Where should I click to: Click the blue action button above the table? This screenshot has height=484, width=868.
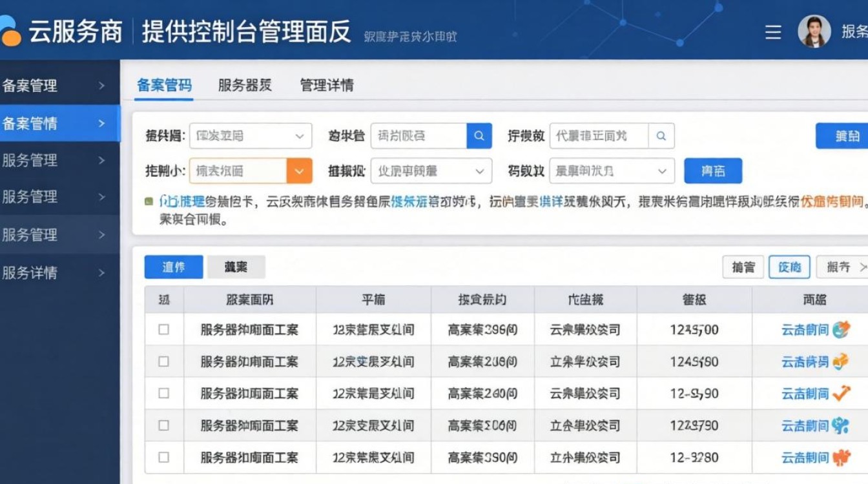(173, 266)
